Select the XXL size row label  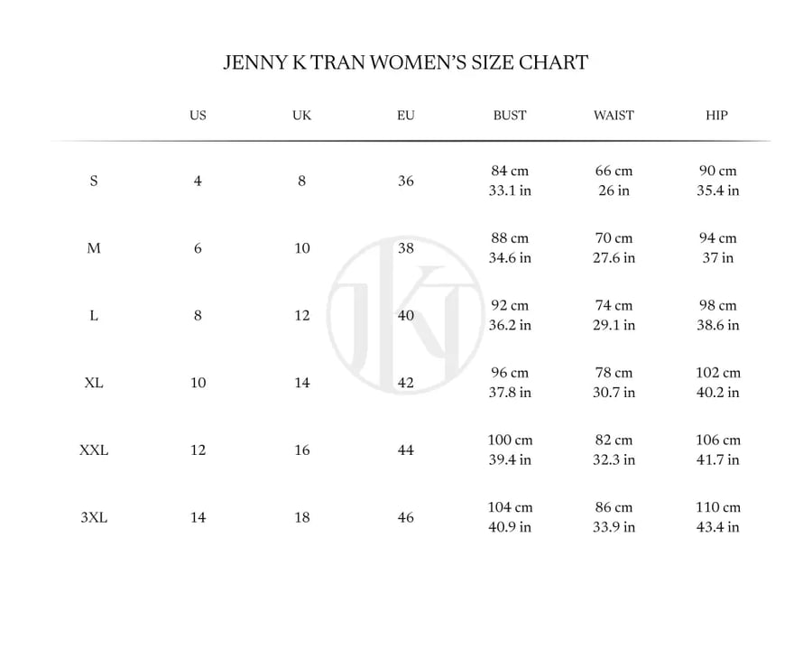point(94,450)
